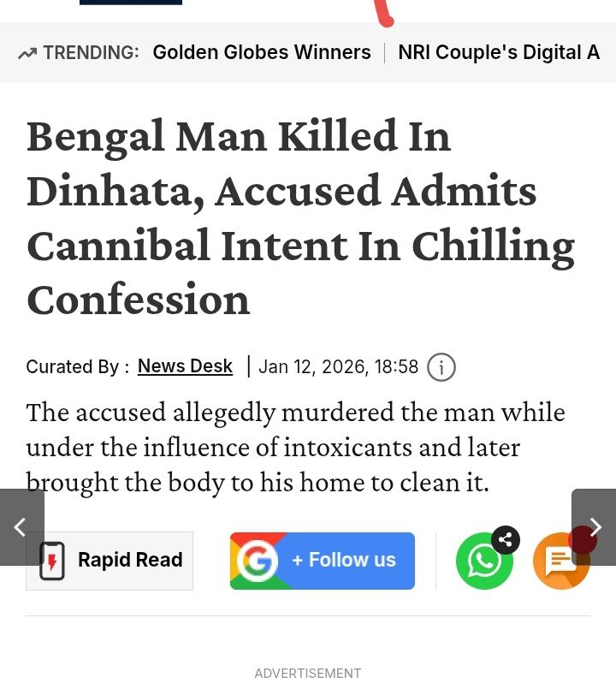Go to the previous article with left chevron
The height and width of the screenshot is (695, 616).
(x=21, y=527)
